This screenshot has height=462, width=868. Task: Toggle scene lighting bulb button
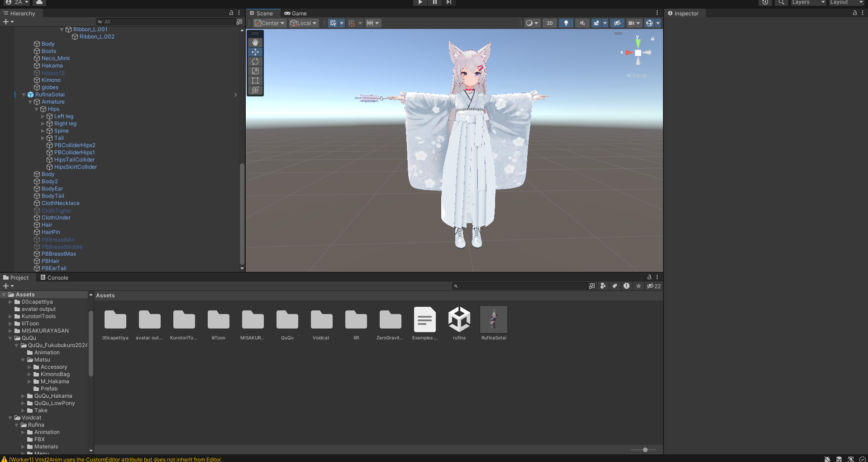566,23
